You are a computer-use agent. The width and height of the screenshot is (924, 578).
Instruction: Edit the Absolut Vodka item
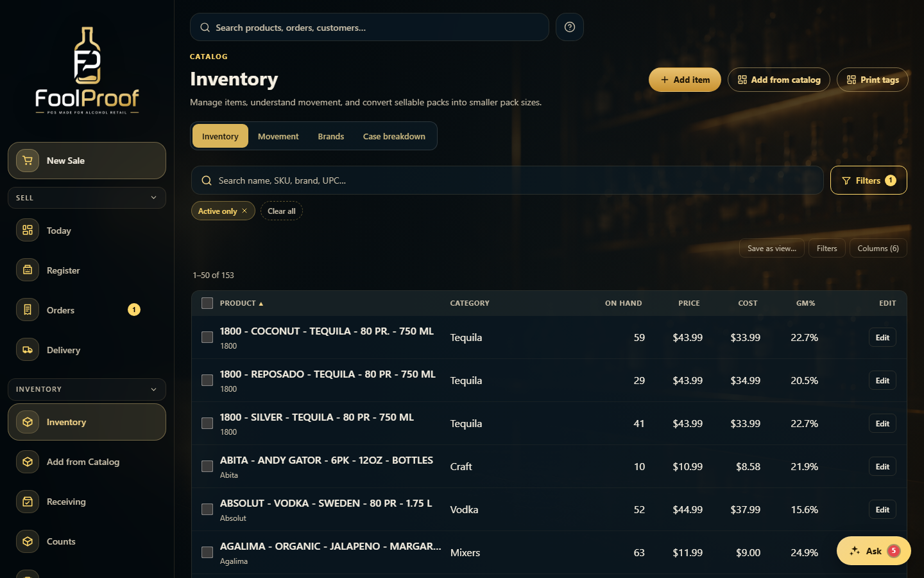(x=882, y=509)
